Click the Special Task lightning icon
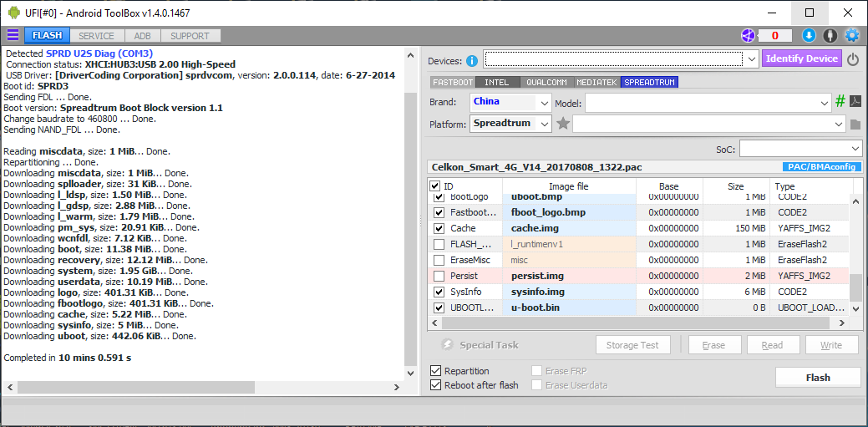The image size is (868, 427). 447,345
